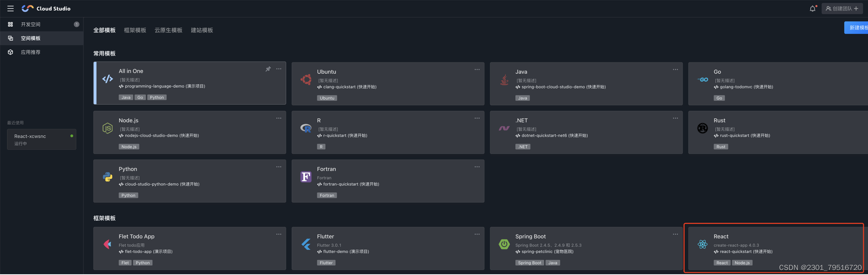The height and width of the screenshot is (275, 868).
Task: Click the Fortran template icon
Action: pyautogui.click(x=306, y=177)
